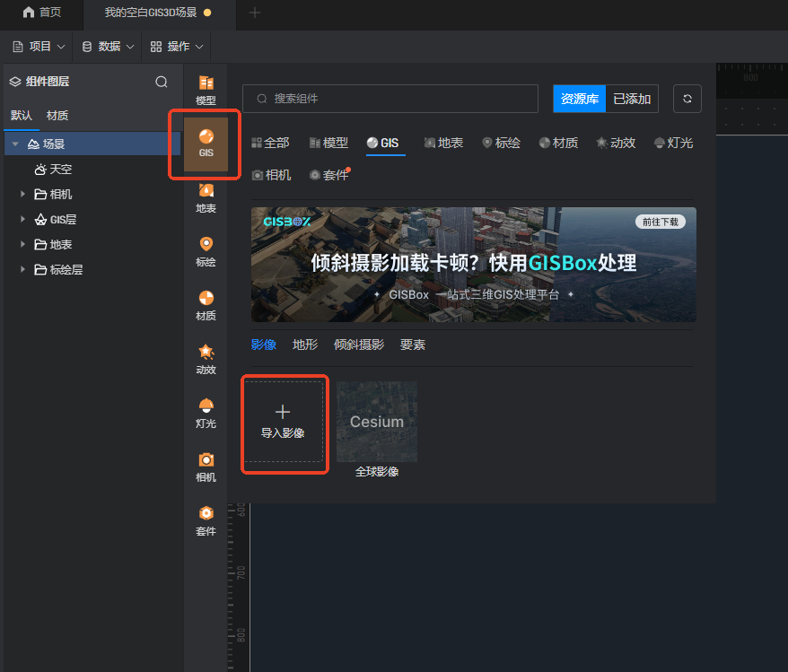Click the 套件 kit sidebar icon
788x672 pixels.
coord(206,520)
